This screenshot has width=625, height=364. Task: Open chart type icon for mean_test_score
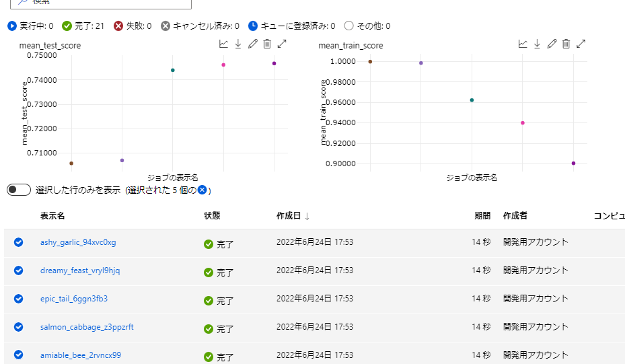pos(223,44)
